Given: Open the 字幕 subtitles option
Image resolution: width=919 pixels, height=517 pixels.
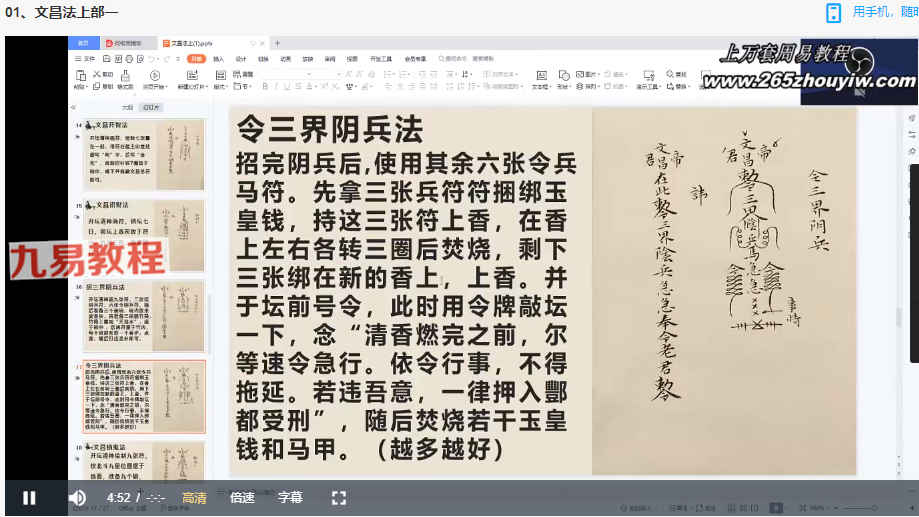Looking at the screenshot, I should pos(290,498).
